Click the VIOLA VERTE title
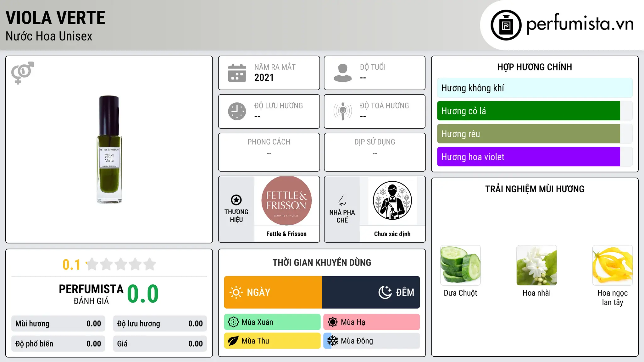 pos(55,18)
